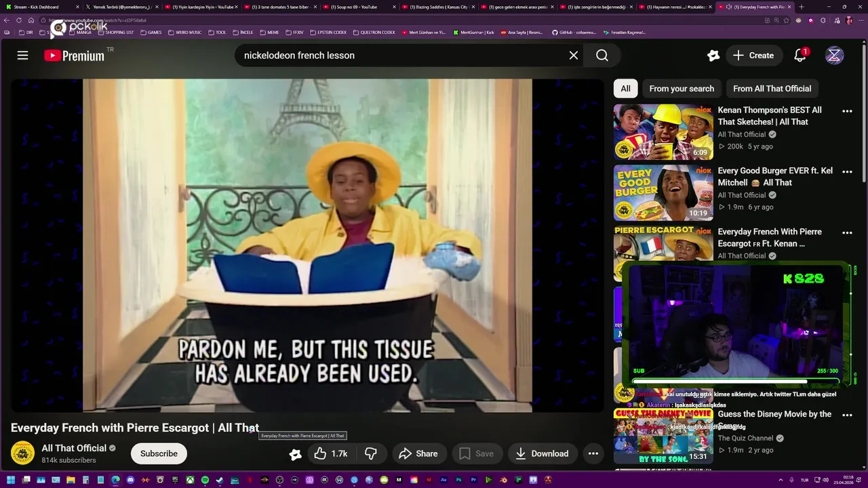Open Xbox app from the taskbar
This screenshot has height=488, width=868.
click(190, 481)
